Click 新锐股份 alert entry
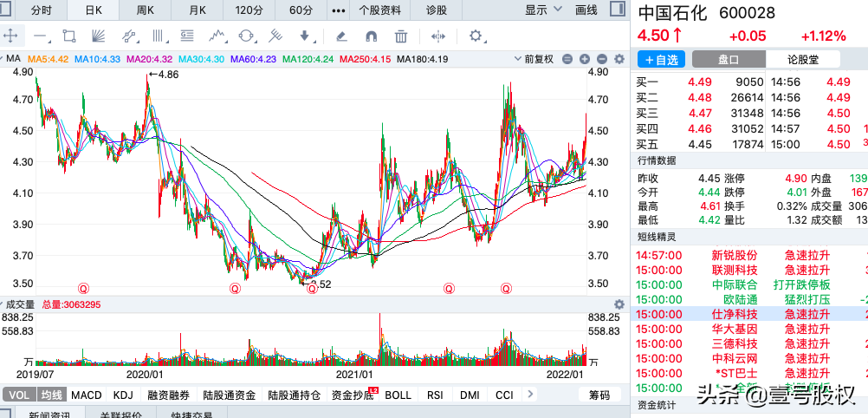868x418 pixels. (749, 256)
